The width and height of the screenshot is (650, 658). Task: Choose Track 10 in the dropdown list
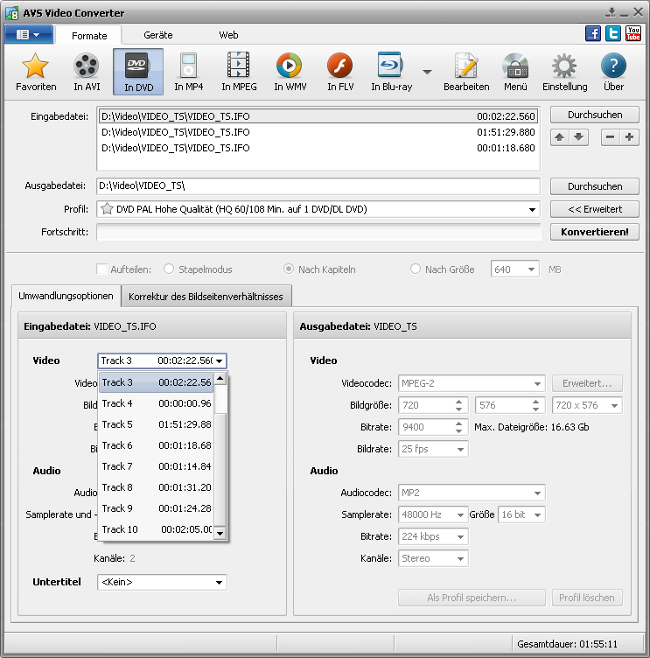(156, 529)
